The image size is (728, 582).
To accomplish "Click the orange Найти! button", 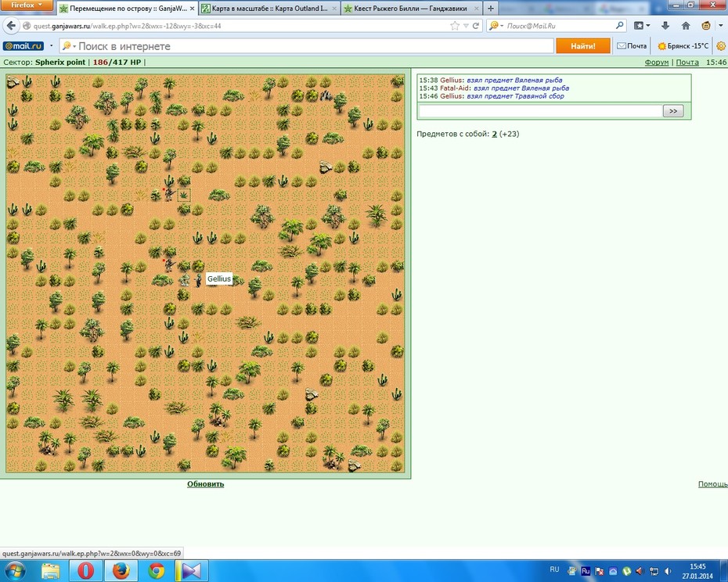I will click(x=582, y=46).
